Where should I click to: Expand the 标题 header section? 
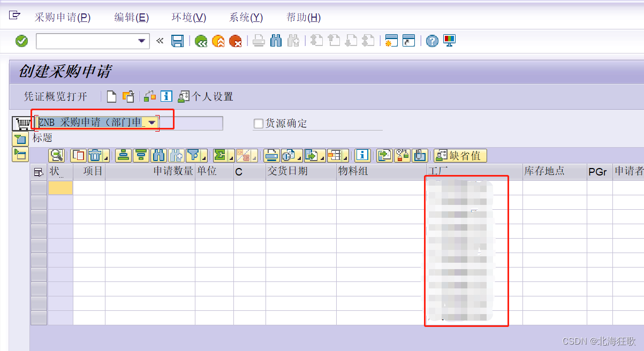point(19,139)
